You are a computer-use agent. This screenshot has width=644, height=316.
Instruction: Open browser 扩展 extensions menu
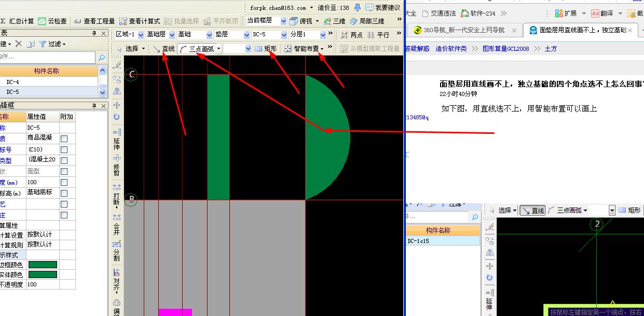point(571,13)
